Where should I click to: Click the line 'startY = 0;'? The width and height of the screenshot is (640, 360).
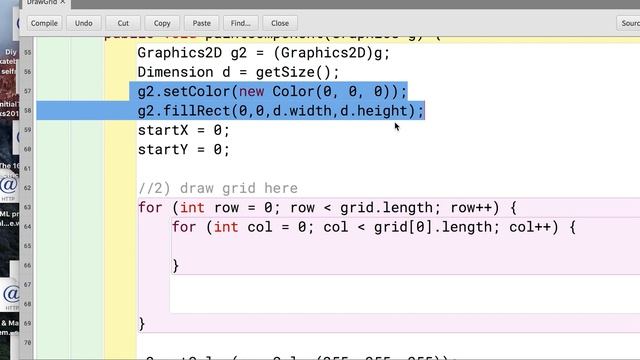point(184,149)
